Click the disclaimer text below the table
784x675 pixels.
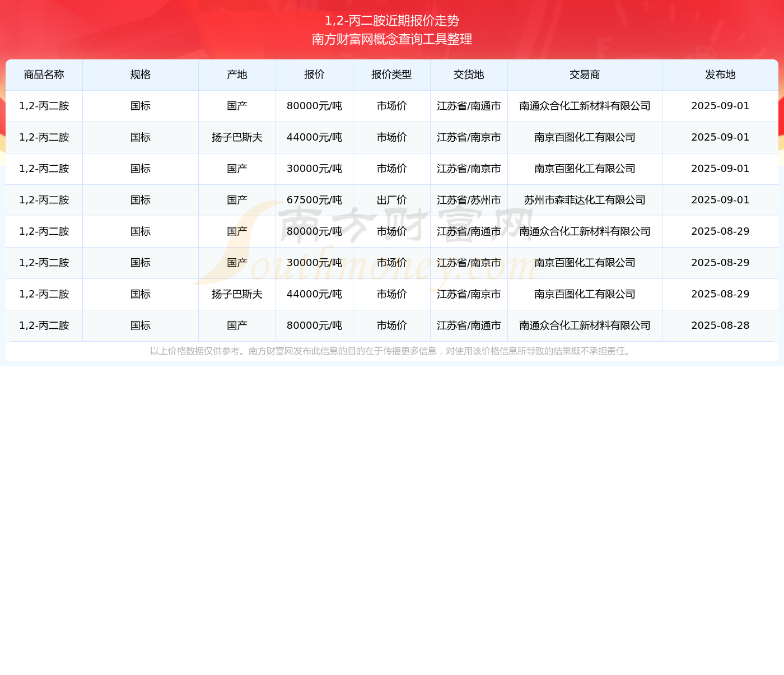pyautogui.click(x=392, y=351)
